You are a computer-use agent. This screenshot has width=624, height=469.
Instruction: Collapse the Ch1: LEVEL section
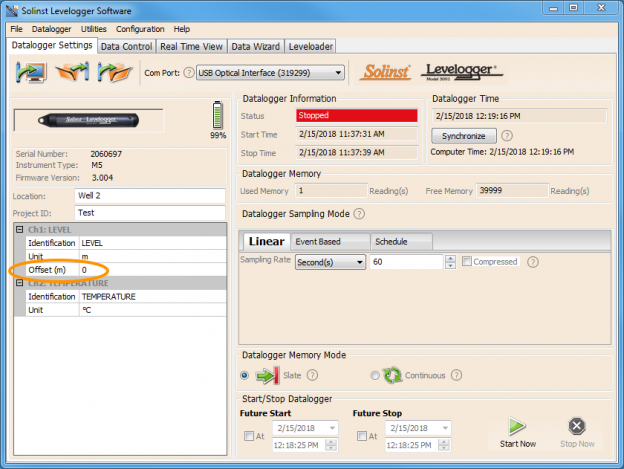point(19,230)
